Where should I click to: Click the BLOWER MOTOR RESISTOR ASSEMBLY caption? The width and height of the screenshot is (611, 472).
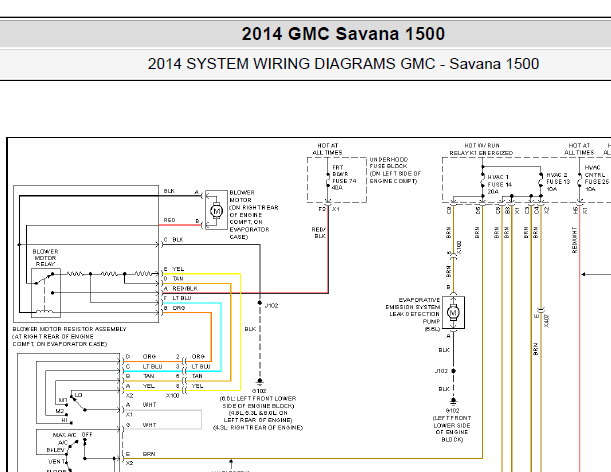[69, 336]
